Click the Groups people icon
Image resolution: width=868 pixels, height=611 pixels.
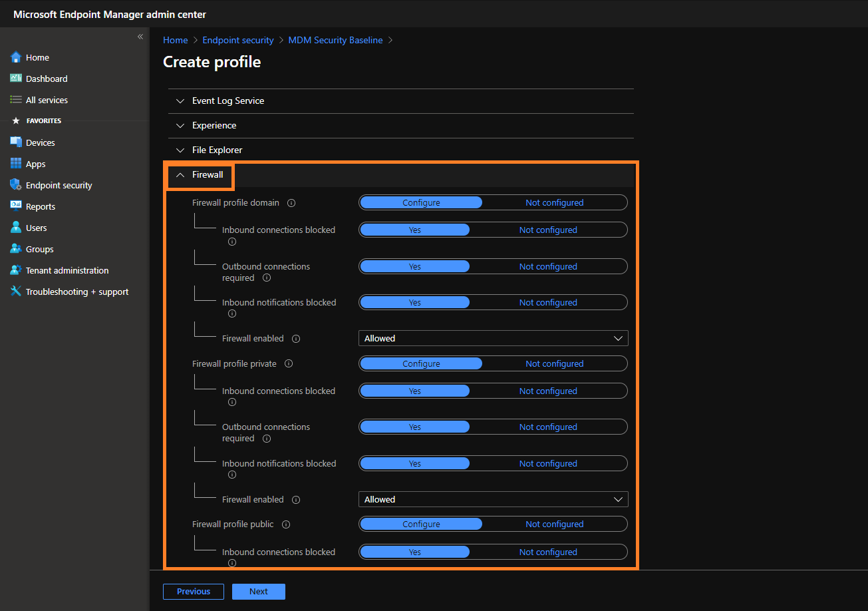[16, 249]
